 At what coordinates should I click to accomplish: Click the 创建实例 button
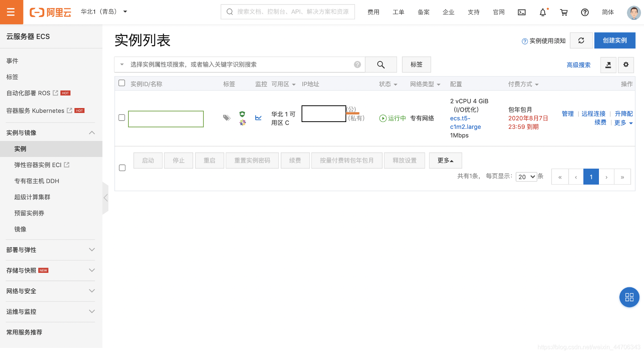coord(615,40)
